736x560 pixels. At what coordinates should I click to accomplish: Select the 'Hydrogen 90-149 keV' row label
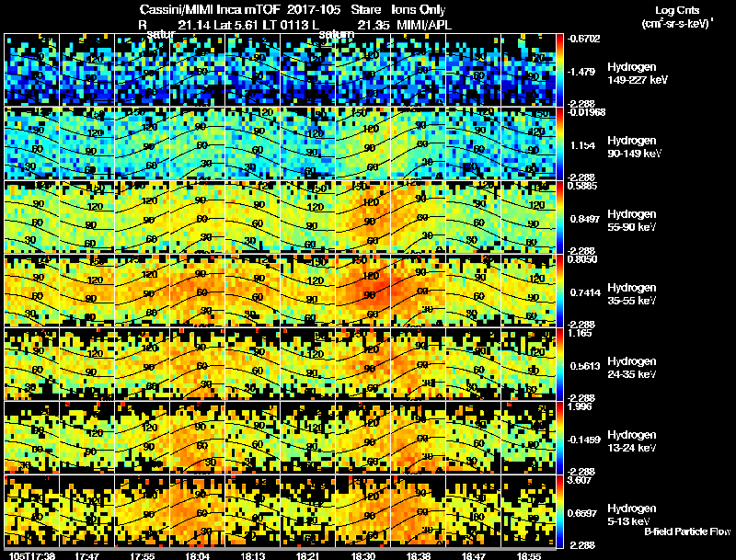point(634,147)
